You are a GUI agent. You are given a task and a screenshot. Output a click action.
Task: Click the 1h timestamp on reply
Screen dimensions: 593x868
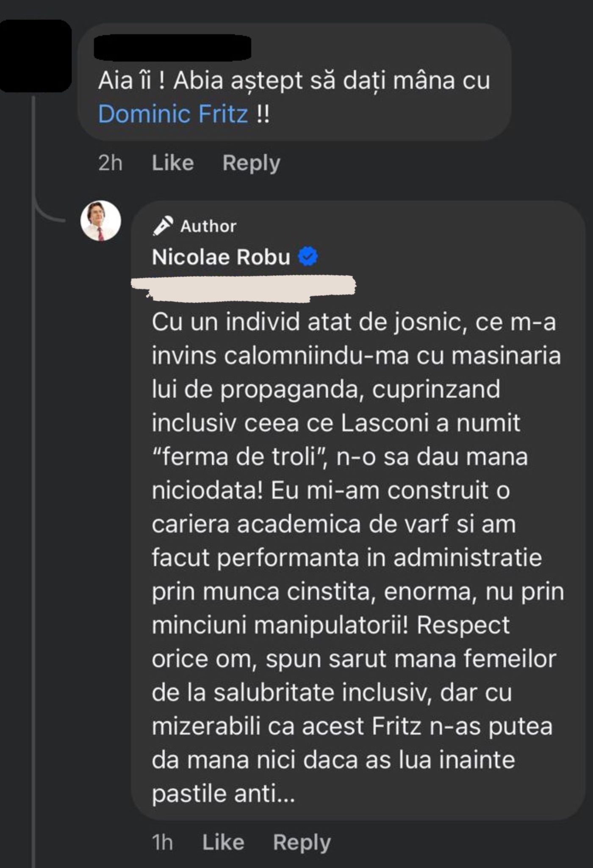(162, 842)
